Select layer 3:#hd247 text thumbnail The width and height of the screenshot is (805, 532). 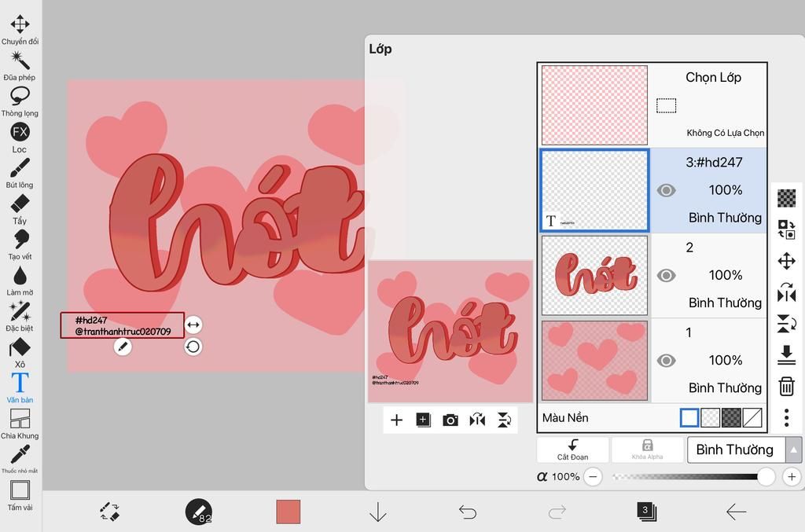594,190
